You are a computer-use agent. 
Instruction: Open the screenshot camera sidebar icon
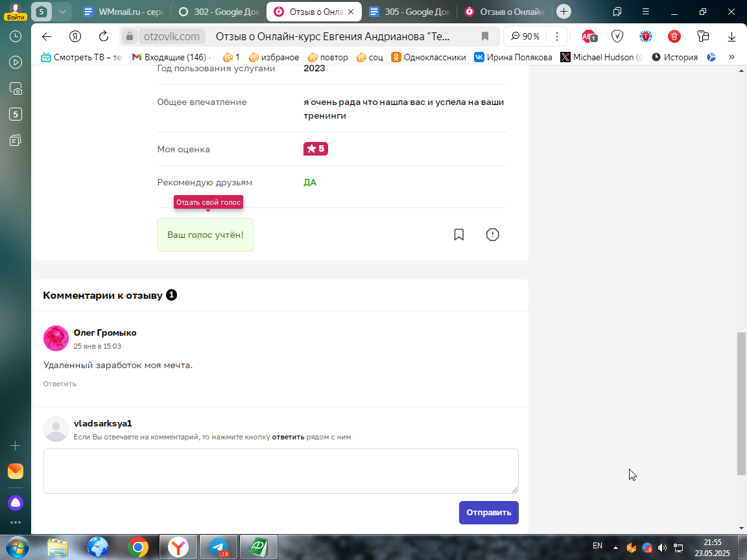click(x=16, y=89)
